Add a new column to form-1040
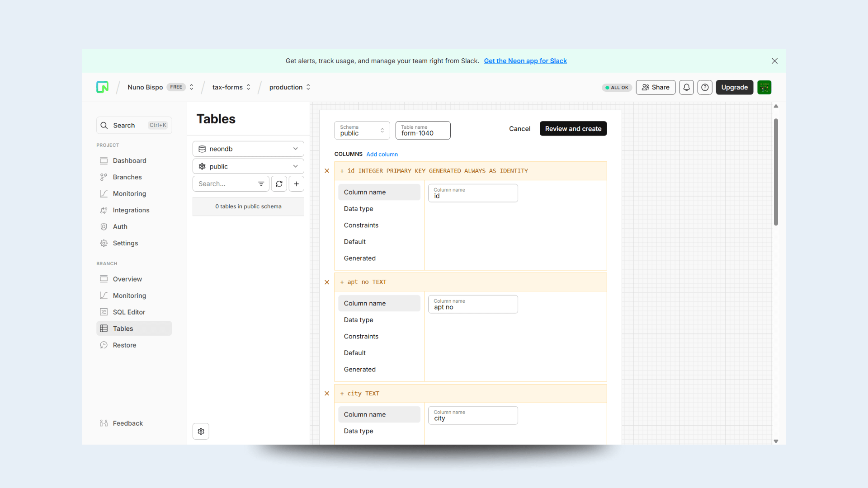Viewport: 868px width, 488px height. [x=382, y=154]
